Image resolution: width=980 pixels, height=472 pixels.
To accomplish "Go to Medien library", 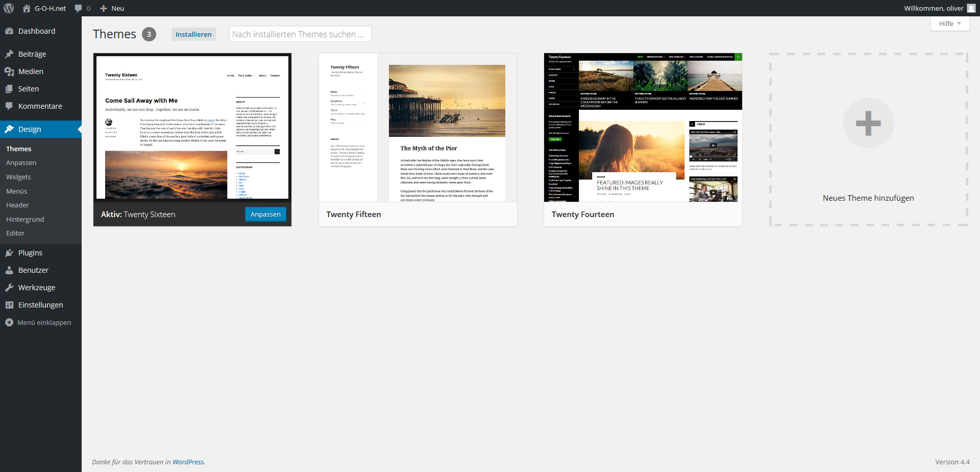I will coord(31,72).
